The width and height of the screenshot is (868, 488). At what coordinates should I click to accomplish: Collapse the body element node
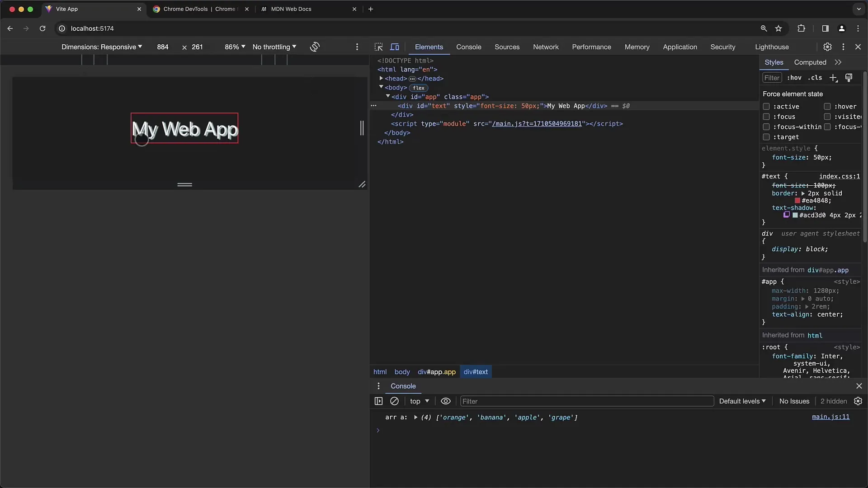click(x=381, y=87)
